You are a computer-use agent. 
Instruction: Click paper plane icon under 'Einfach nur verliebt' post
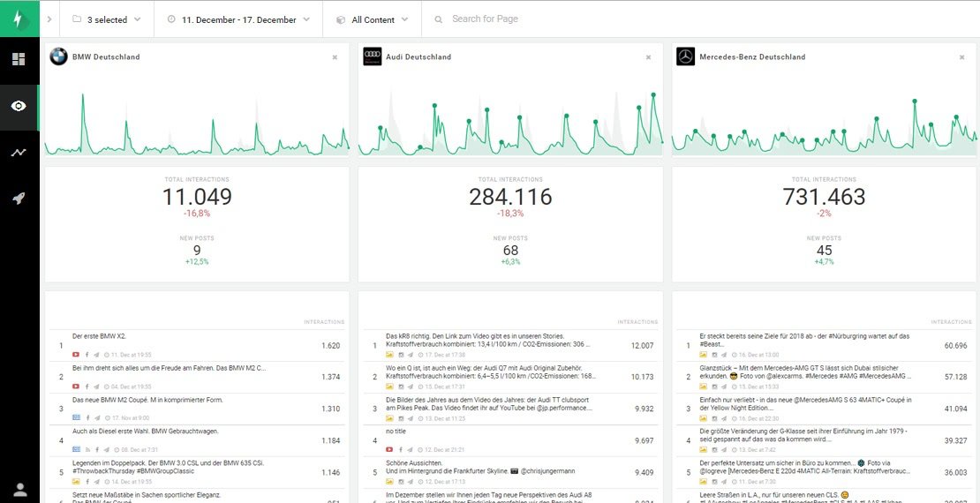[724, 417]
